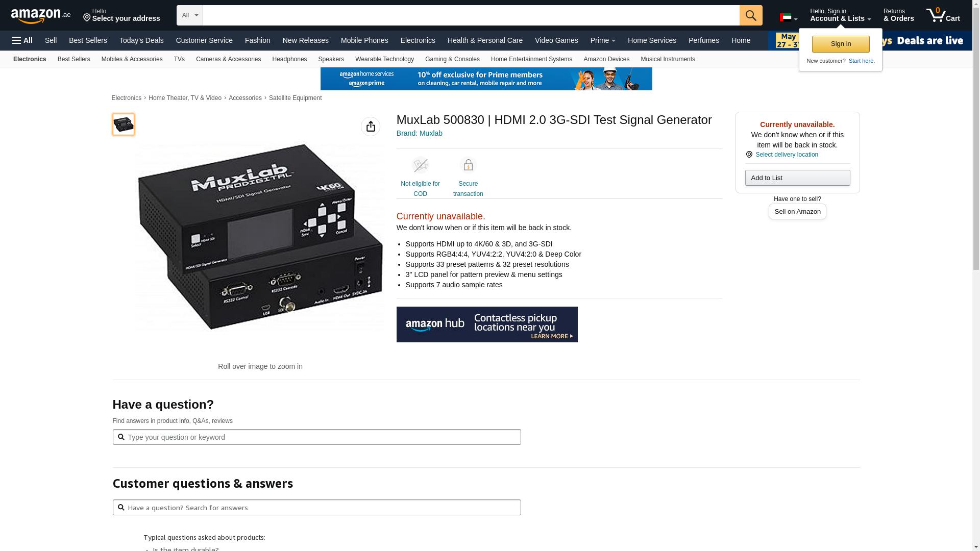
Task: Click the yellow Sign in button
Action: click(x=841, y=44)
